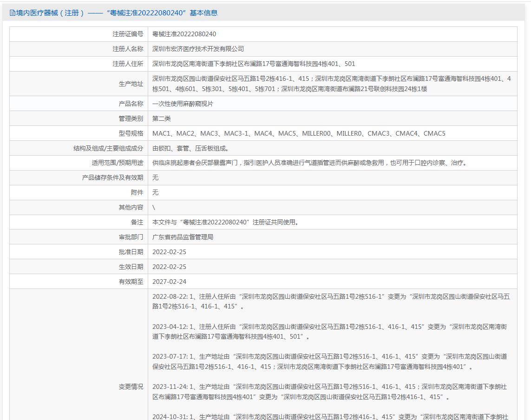Select product name 一次性使用麻醉窥视片

[183, 104]
